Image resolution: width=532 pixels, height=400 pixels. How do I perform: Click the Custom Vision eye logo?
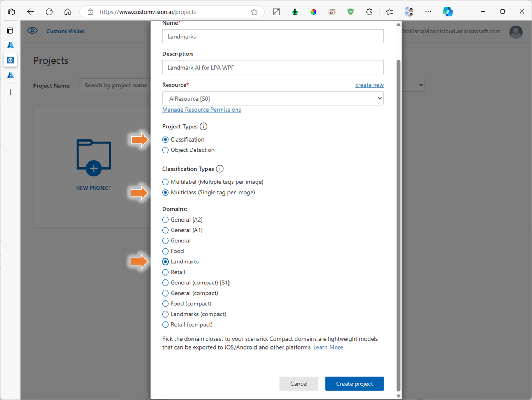point(32,31)
